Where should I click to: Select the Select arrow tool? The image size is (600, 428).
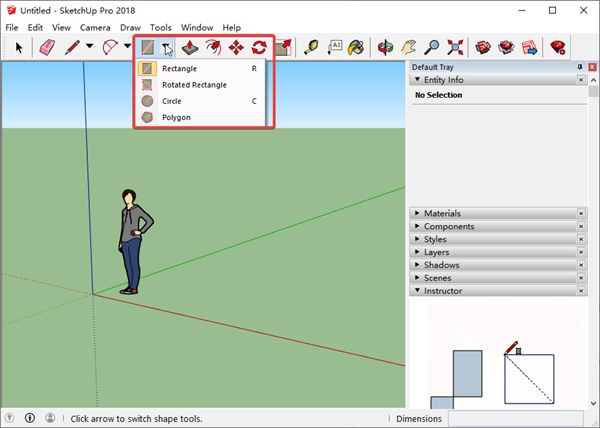pyautogui.click(x=19, y=47)
